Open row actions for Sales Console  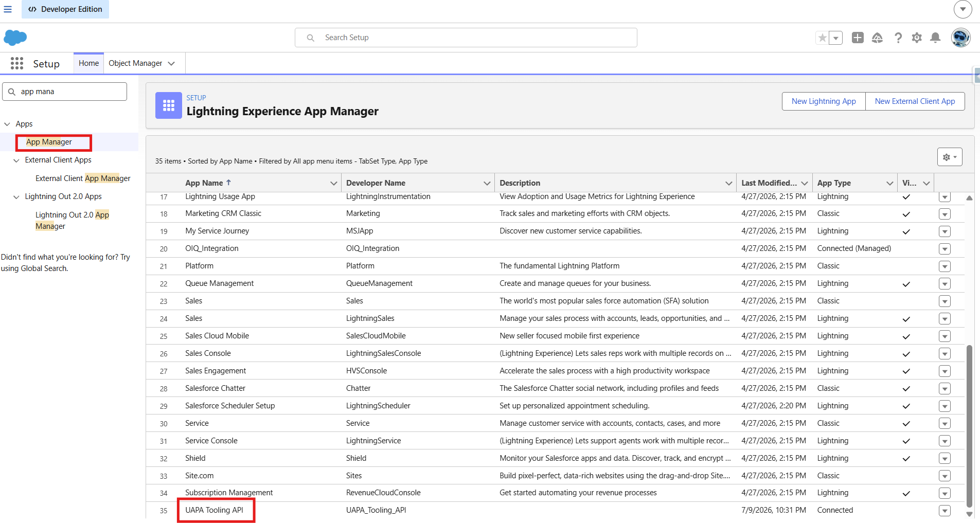point(945,354)
